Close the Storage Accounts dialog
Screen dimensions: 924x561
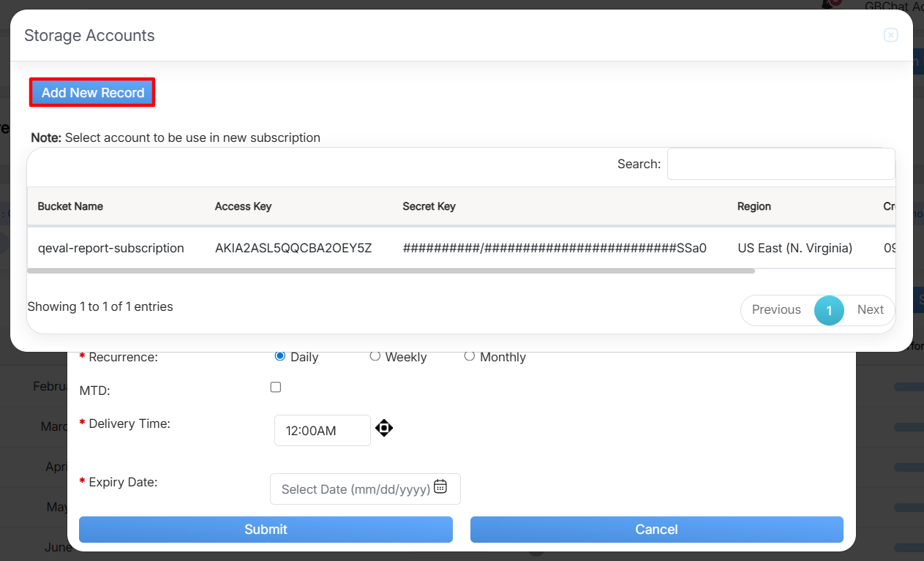(890, 35)
